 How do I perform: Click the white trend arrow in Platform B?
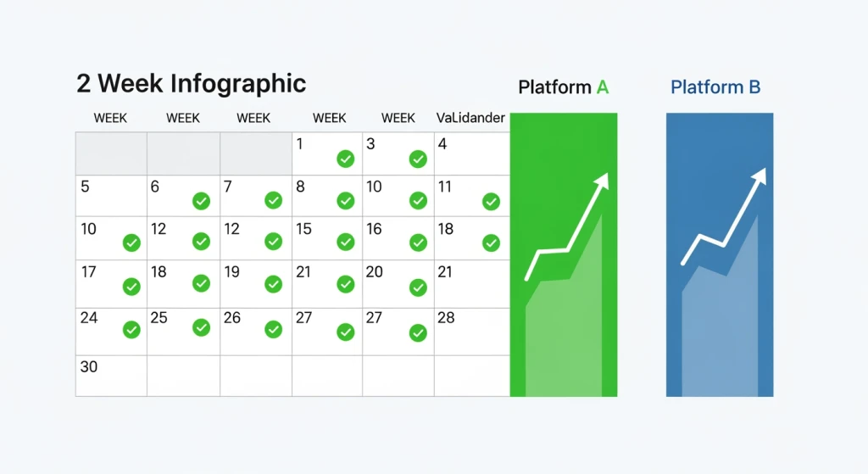[724, 216]
